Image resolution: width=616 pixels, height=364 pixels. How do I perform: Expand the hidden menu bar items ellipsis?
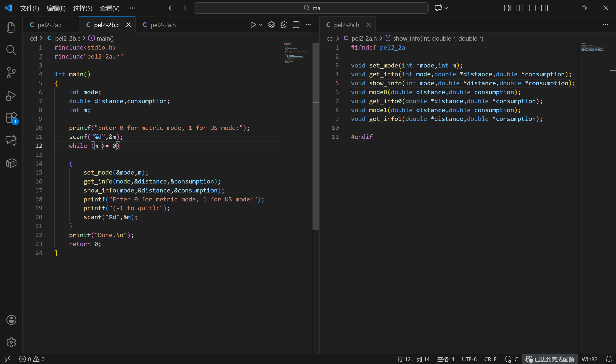coord(132,8)
